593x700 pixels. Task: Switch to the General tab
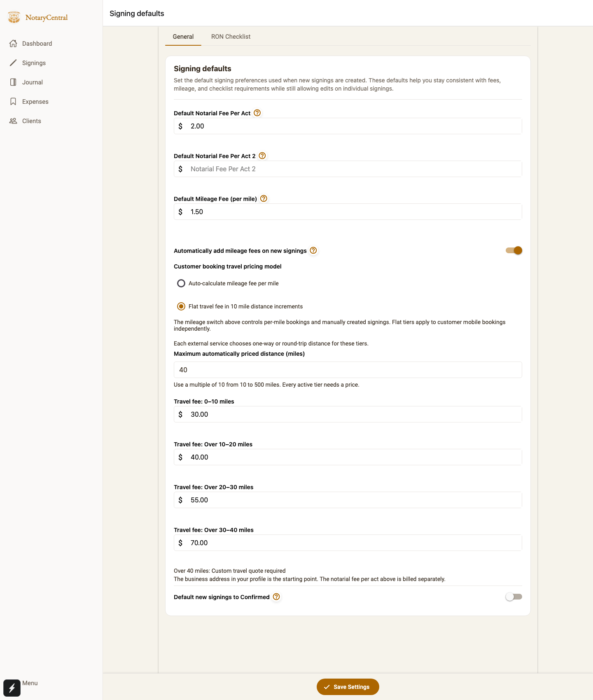point(183,37)
